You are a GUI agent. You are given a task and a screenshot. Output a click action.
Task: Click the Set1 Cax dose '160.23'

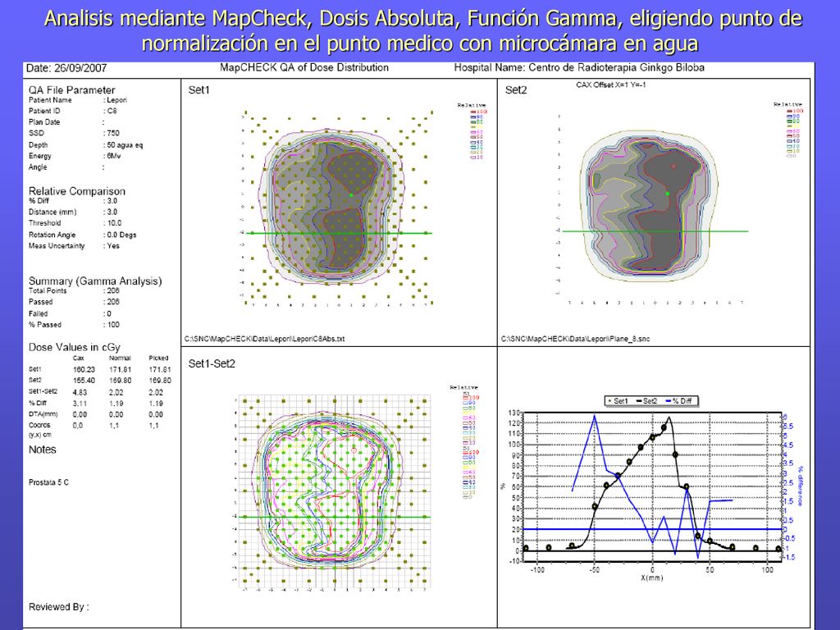pos(84,370)
